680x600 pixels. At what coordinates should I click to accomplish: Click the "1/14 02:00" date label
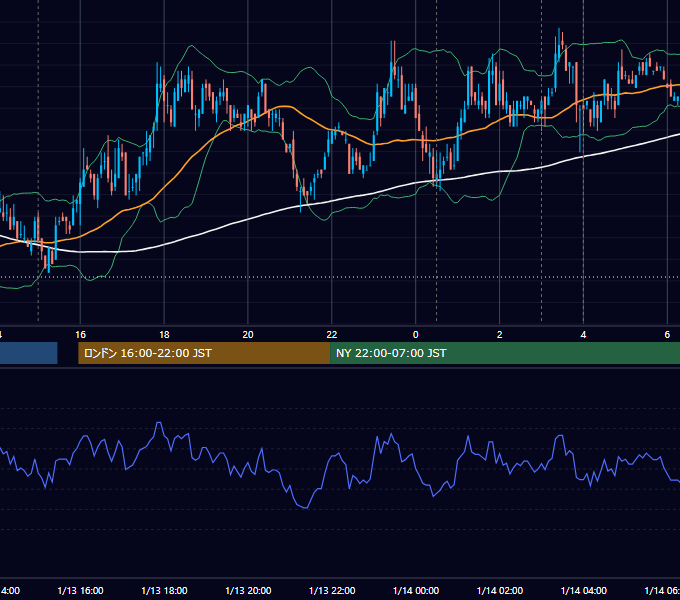click(x=500, y=590)
